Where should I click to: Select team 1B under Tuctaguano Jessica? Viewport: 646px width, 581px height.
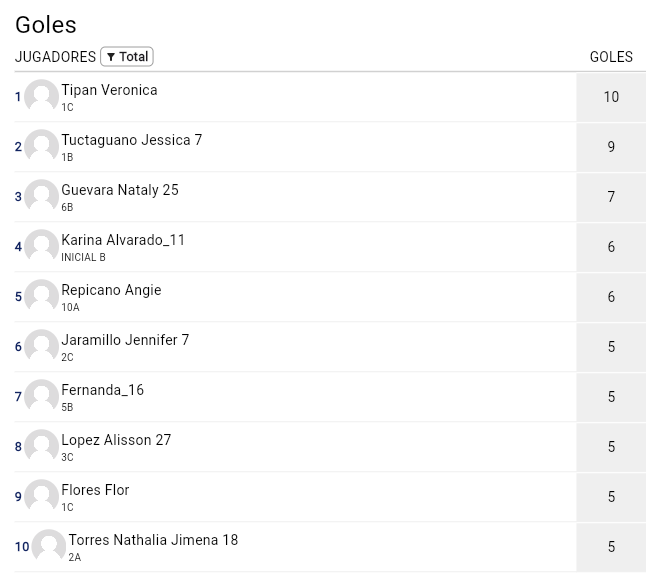[x=67, y=157]
